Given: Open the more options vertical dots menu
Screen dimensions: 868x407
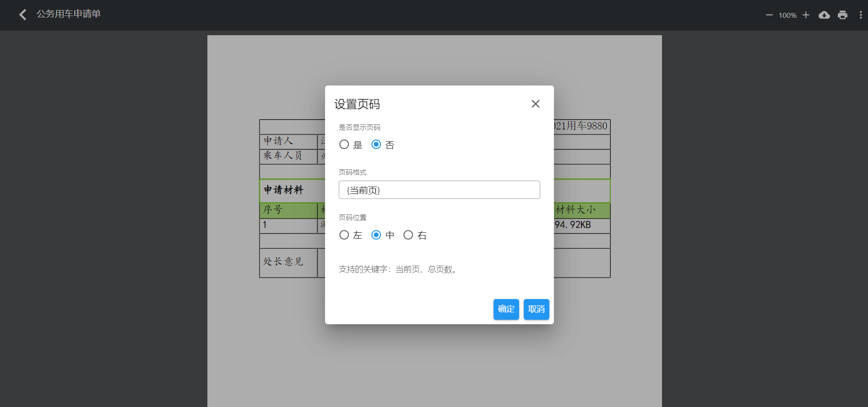Looking at the screenshot, I should point(861,15).
